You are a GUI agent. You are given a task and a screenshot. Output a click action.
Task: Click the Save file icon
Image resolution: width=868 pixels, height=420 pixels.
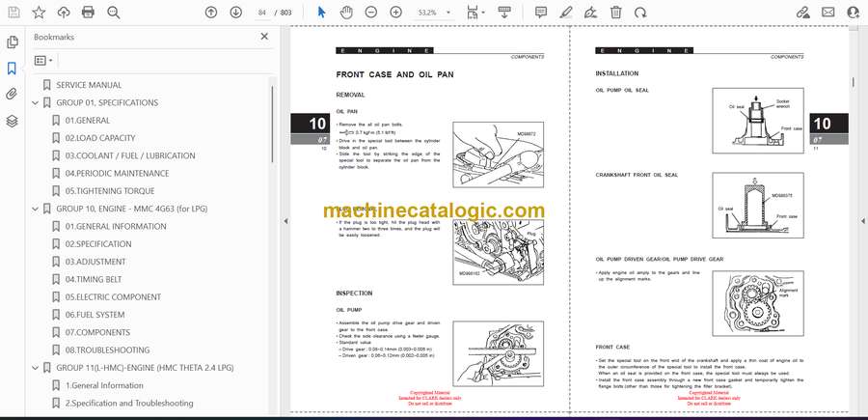click(x=14, y=13)
